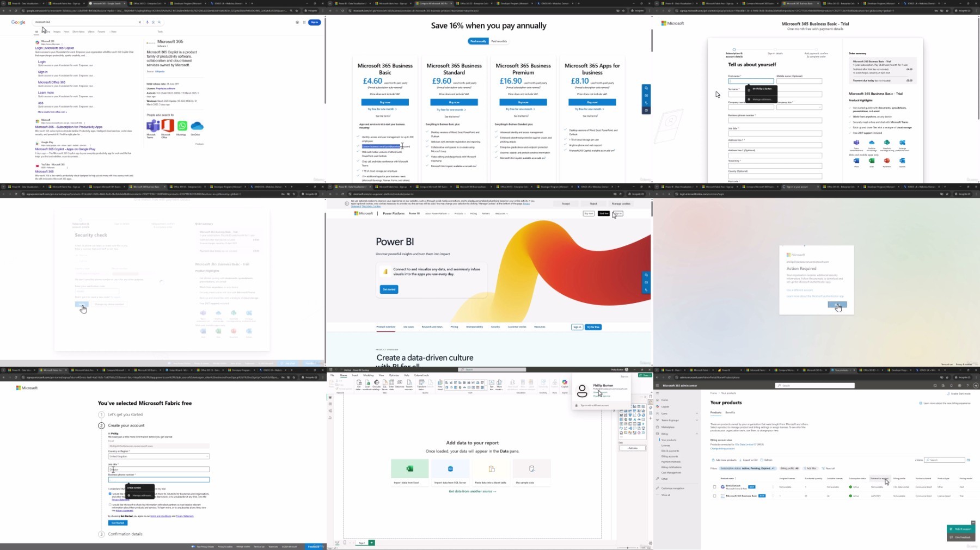980x550 pixels.
Task: Tick checkbox for Microsoft 365 Business Basic row
Action: (714, 496)
